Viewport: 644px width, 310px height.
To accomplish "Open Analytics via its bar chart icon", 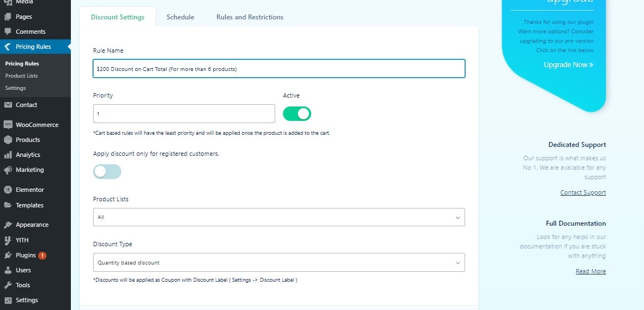I will (x=8, y=155).
